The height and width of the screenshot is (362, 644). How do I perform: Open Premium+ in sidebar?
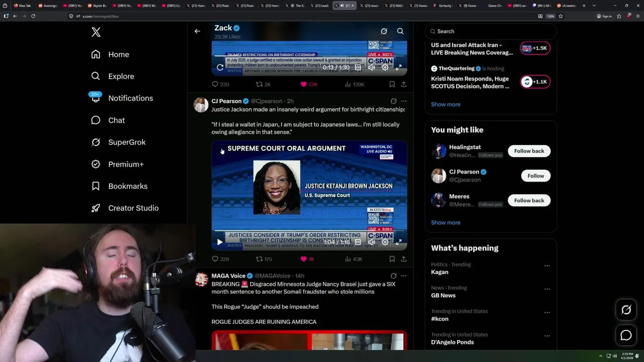coord(117,164)
